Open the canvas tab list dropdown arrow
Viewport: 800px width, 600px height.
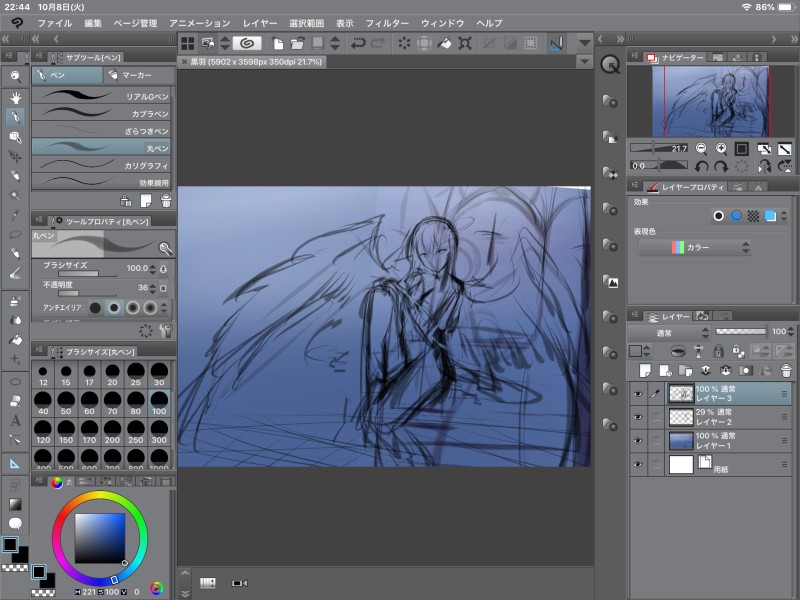coord(585,62)
